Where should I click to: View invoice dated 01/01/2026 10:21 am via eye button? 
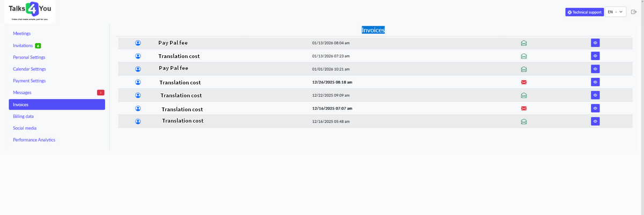tap(595, 69)
